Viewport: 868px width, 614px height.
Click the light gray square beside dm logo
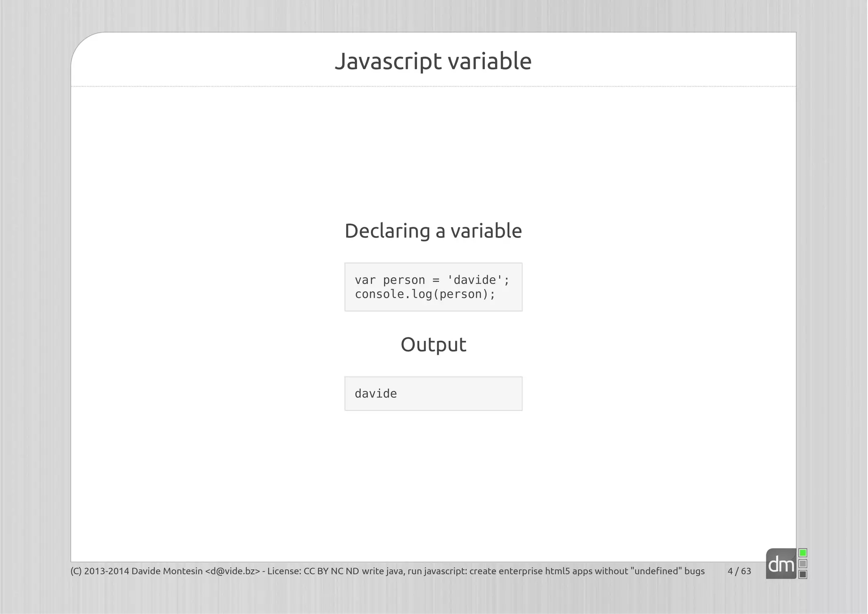pos(803,564)
